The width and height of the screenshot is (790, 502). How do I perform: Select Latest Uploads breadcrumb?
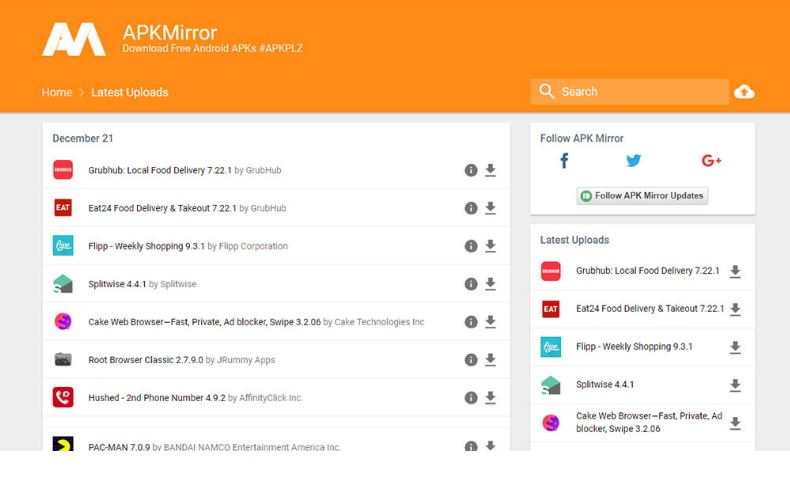[x=129, y=92]
